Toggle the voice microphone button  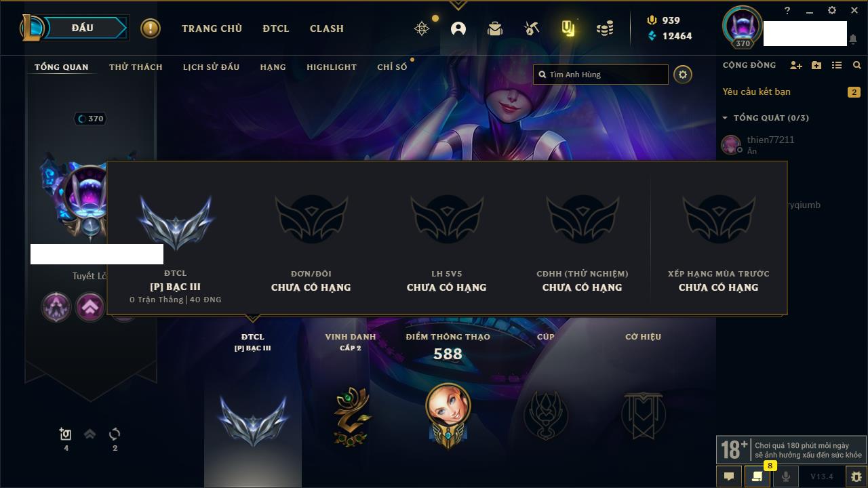pyautogui.click(x=785, y=476)
